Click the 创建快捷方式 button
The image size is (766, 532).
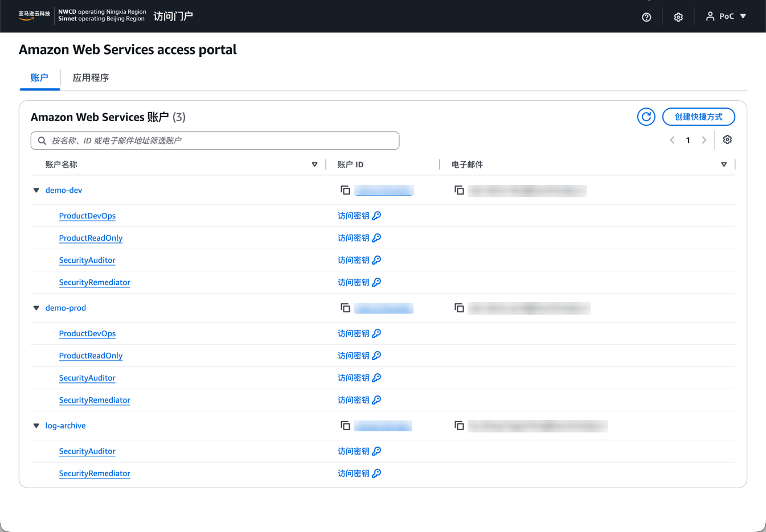[x=699, y=117]
